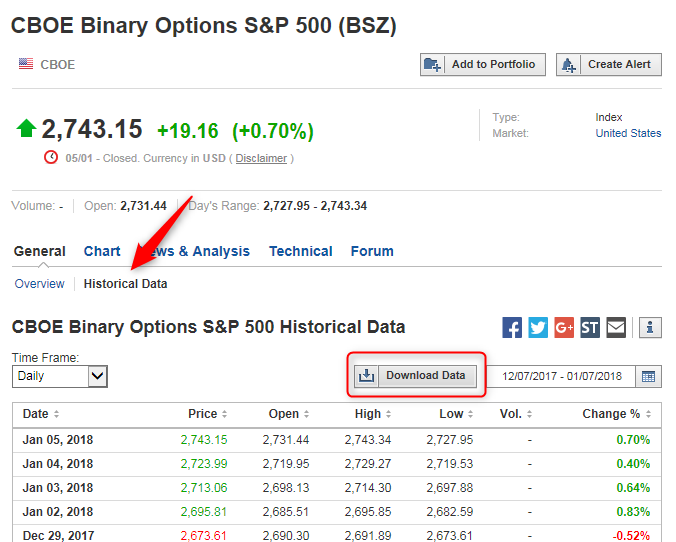Image resolution: width=676 pixels, height=542 pixels.
Task: Click the red price 2,673.61
Action: click(203, 536)
